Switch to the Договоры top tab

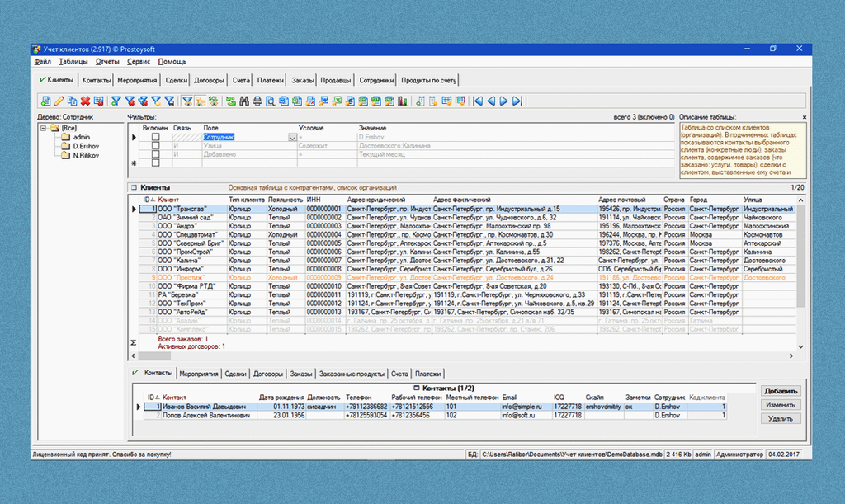209,80
